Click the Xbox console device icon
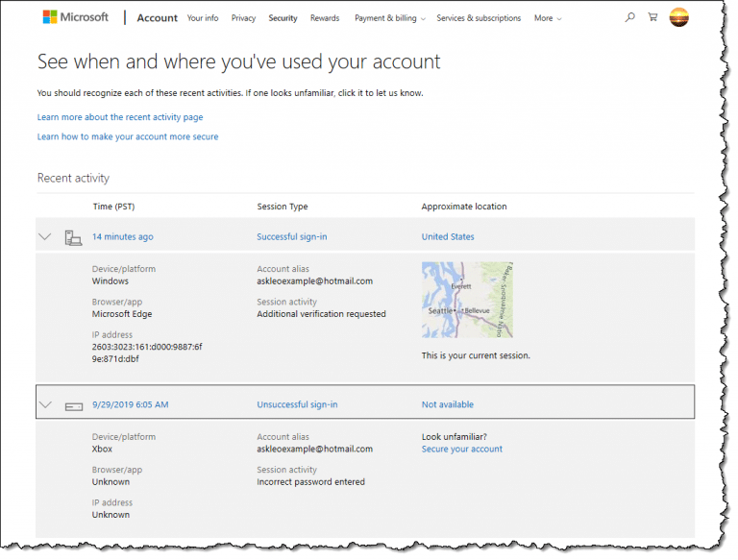This screenshot has width=738, height=560. point(73,405)
